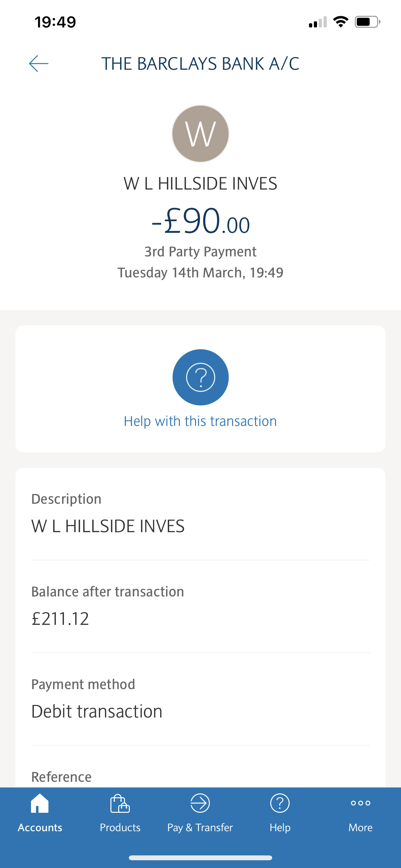Tap the Accounts home icon
401x868 pixels.
[40, 803]
